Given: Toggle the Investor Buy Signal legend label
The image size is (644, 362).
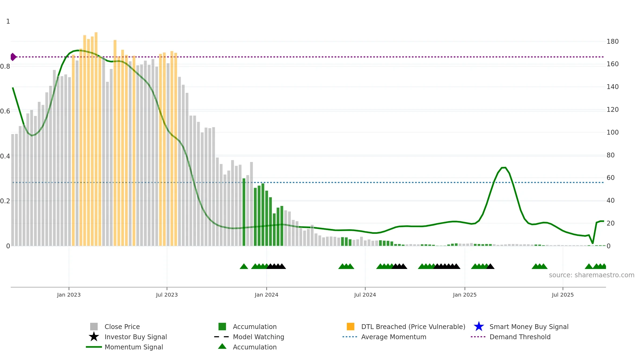Looking at the screenshot, I should pyautogui.click(x=136, y=337).
